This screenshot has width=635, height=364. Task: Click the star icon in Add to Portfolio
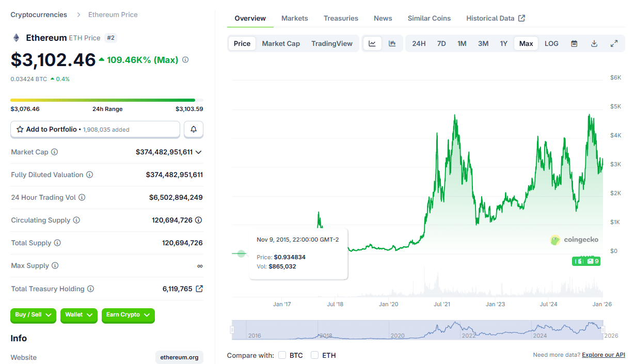20,129
